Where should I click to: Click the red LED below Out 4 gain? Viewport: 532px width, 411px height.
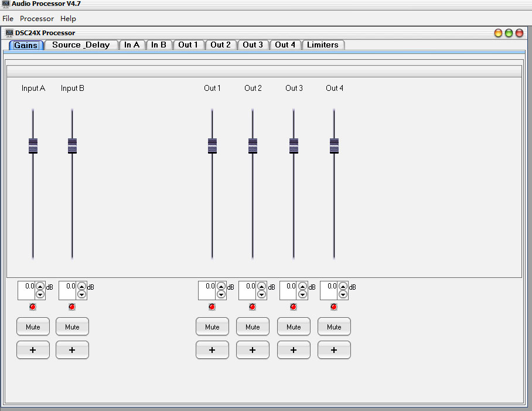pos(334,307)
